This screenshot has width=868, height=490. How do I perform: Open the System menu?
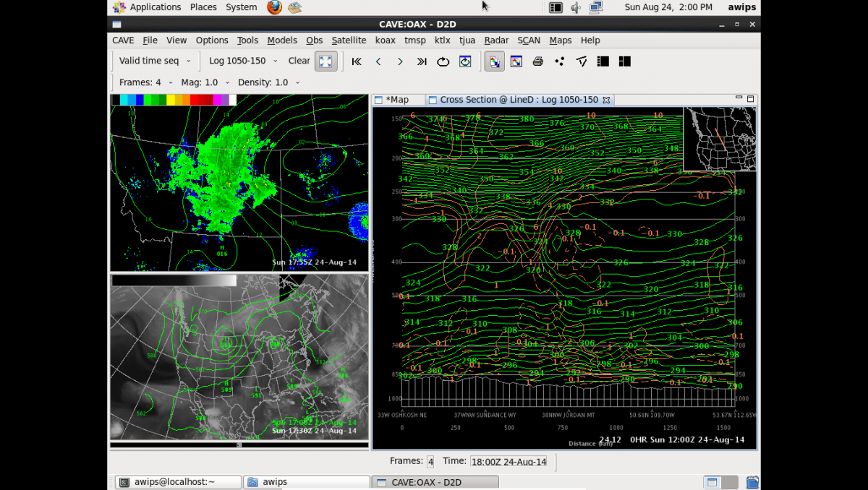click(x=241, y=7)
